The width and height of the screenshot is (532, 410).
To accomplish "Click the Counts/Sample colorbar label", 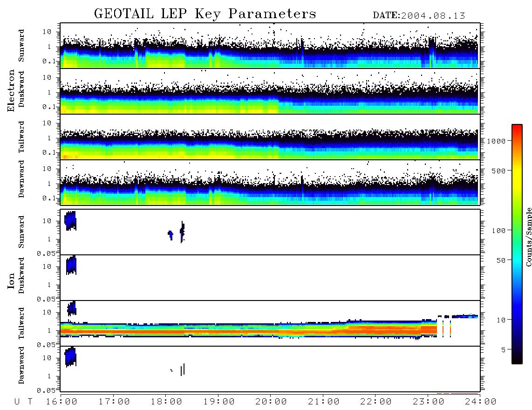I will tap(529, 237).
